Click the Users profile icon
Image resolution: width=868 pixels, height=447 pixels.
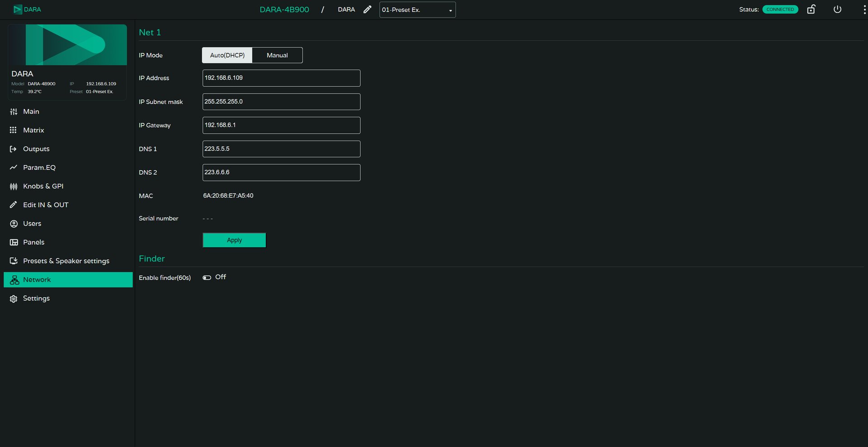[14, 223]
